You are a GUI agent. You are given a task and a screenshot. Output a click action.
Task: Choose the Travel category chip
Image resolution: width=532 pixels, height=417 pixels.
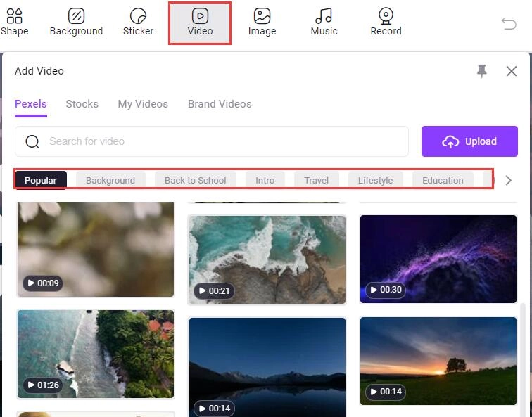click(x=316, y=180)
